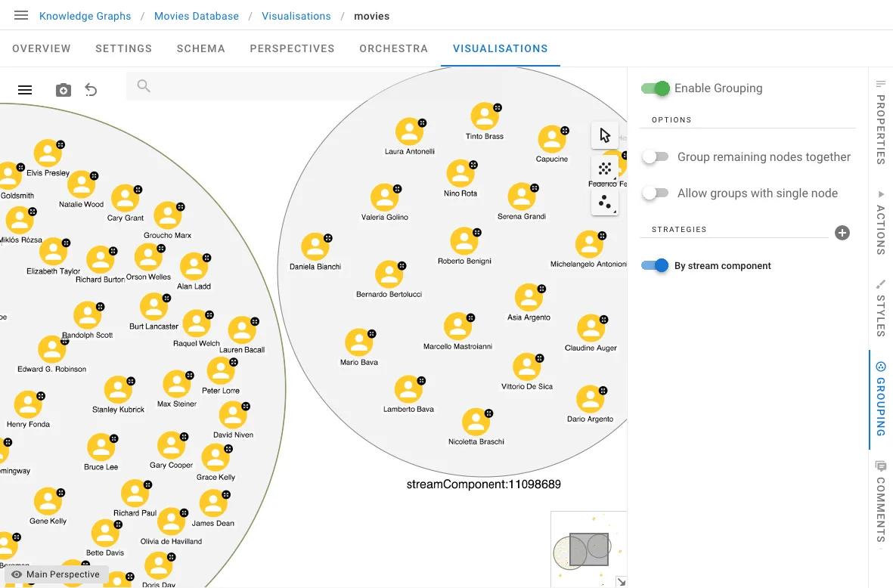
Task: Open the SETTINGS tab
Action: 123,48
